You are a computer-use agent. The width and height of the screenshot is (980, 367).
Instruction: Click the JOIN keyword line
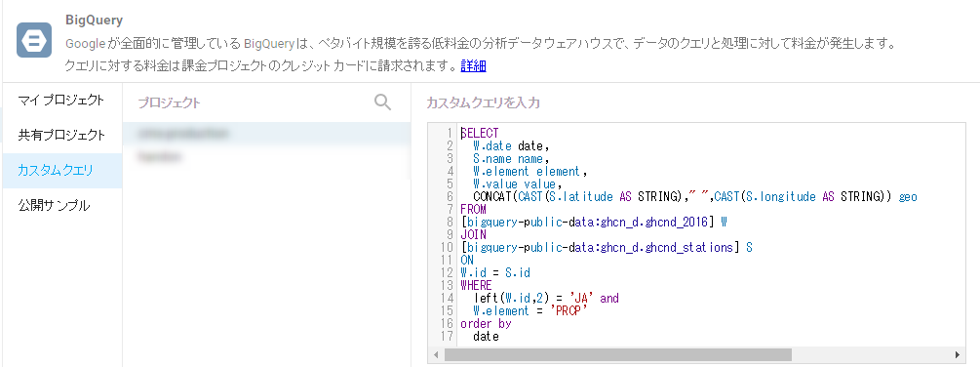pos(473,235)
